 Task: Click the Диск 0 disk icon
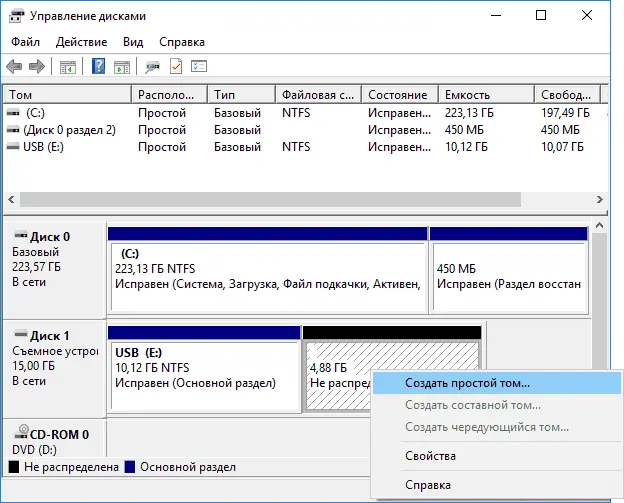pos(21,235)
